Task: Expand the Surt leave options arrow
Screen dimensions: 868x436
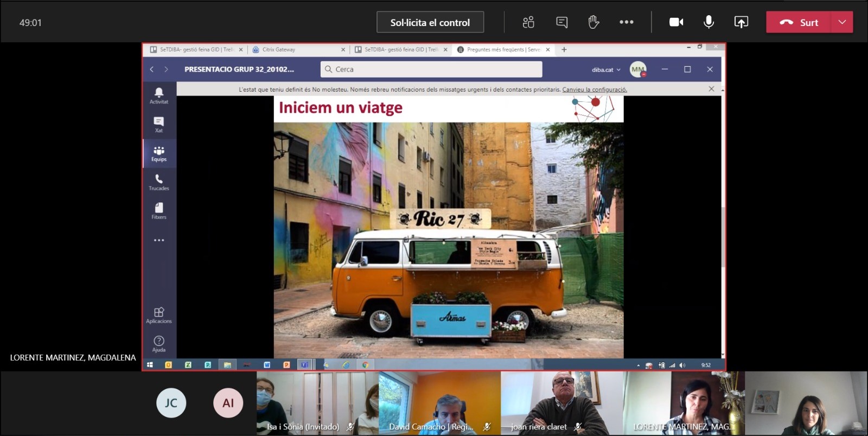Action: [x=842, y=22]
